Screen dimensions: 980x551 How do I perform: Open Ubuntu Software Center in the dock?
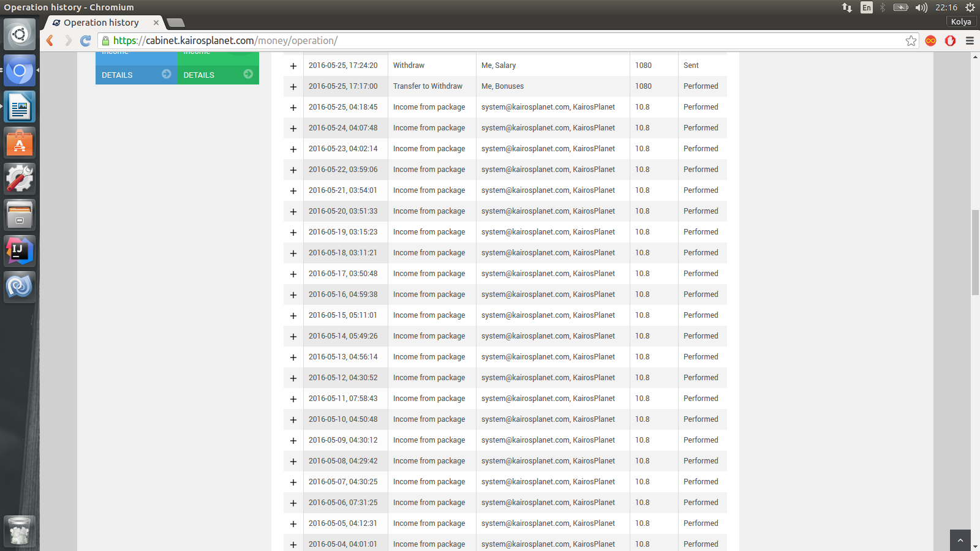click(x=20, y=143)
